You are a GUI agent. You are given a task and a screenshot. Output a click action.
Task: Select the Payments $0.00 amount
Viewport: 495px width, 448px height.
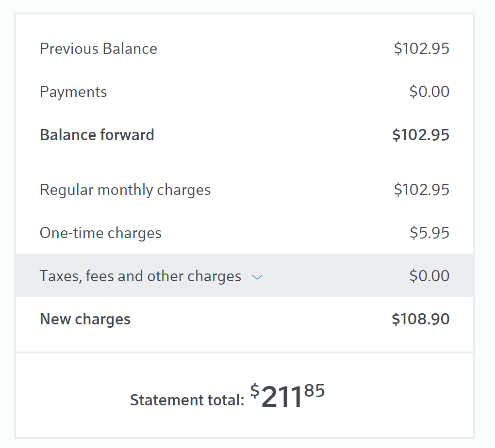click(429, 92)
